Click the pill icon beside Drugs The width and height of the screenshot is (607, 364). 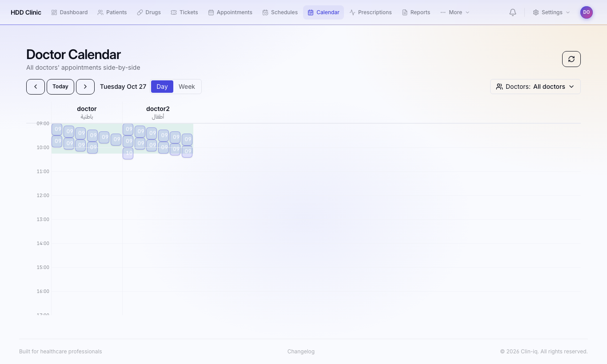[x=140, y=12]
